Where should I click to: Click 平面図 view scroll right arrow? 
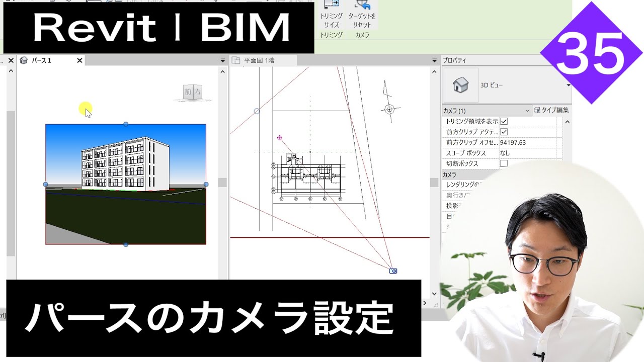[425, 303]
